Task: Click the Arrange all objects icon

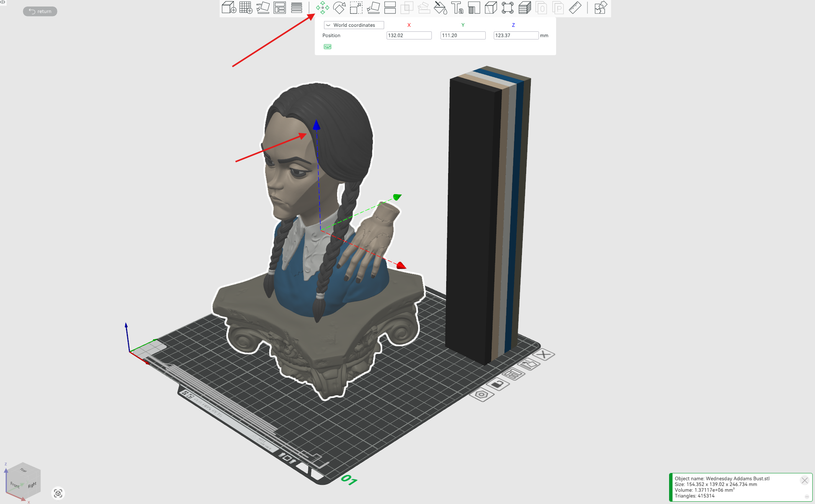Action: point(280,8)
